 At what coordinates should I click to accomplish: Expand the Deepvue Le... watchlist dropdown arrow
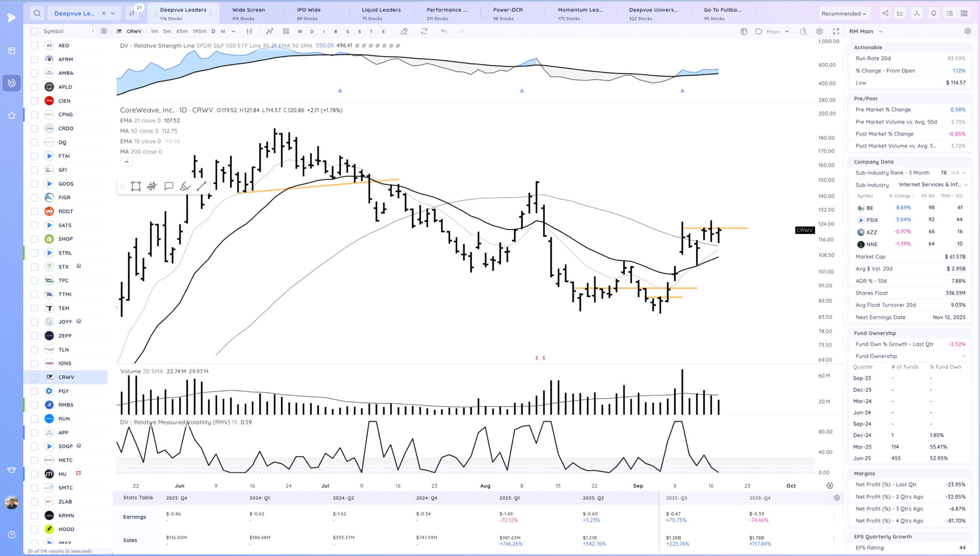(113, 13)
